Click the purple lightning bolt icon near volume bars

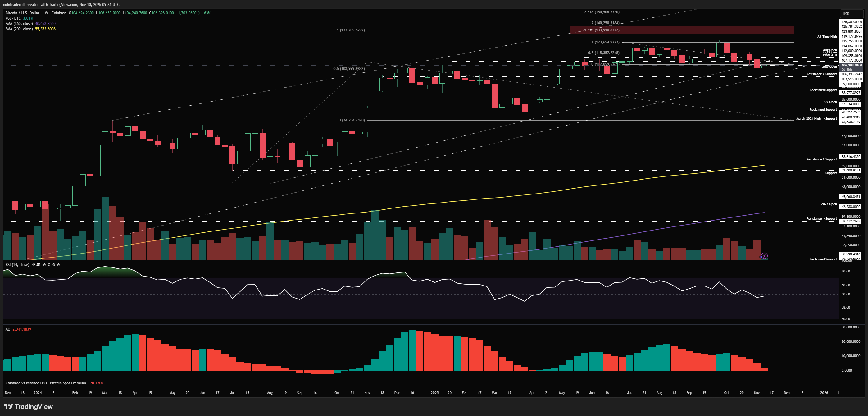[764, 256]
